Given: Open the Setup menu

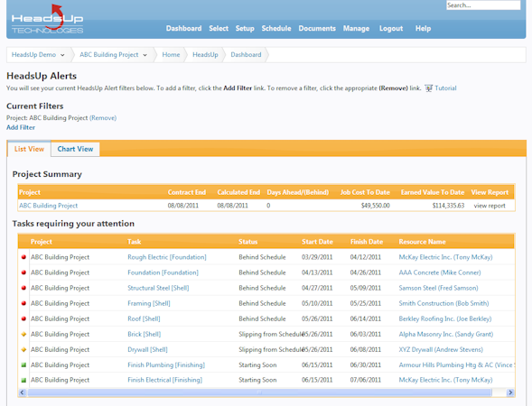Looking at the screenshot, I should 245,29.
